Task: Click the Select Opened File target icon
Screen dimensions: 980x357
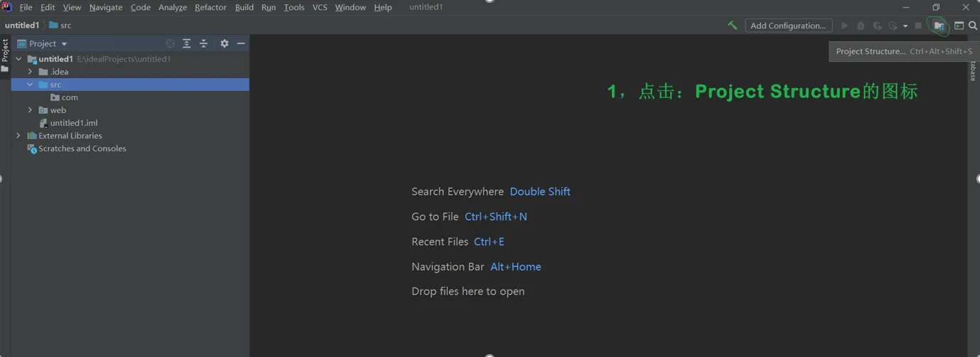Action: [170, 43]
